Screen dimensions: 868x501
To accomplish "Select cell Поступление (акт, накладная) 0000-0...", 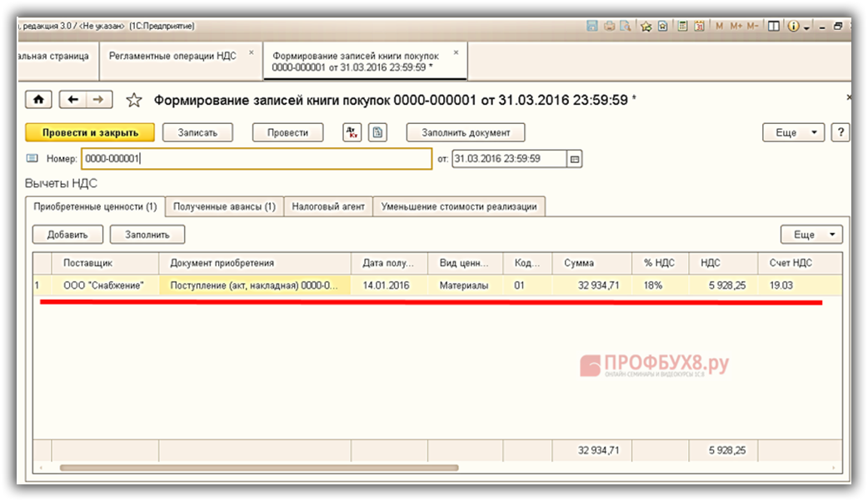I will tap(255, 285).
